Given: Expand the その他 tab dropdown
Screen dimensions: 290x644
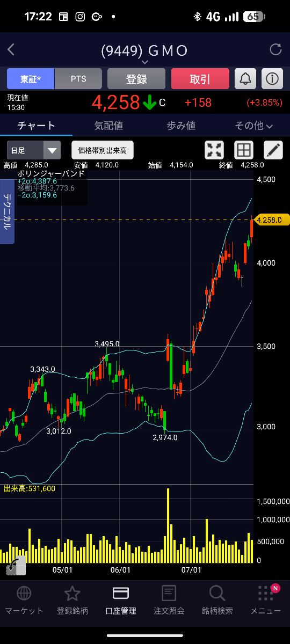Looking at the screenshot, I should click(x=254, y=126).
